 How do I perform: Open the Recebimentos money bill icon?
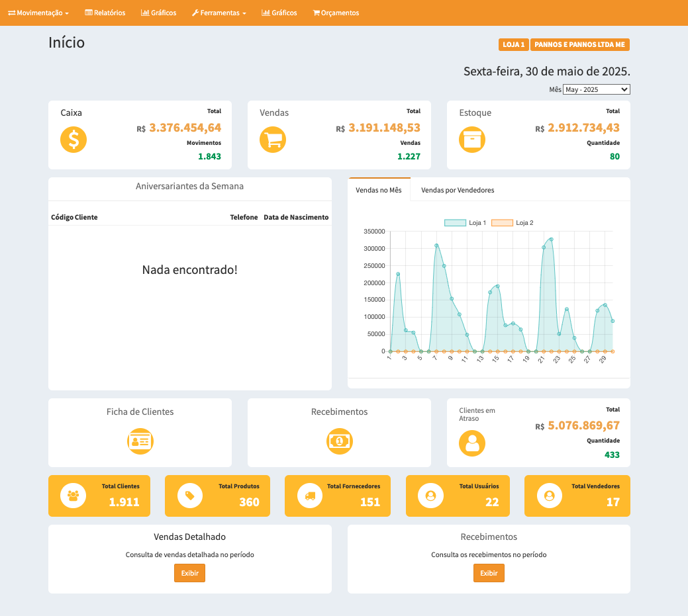[x=339, y=441]
